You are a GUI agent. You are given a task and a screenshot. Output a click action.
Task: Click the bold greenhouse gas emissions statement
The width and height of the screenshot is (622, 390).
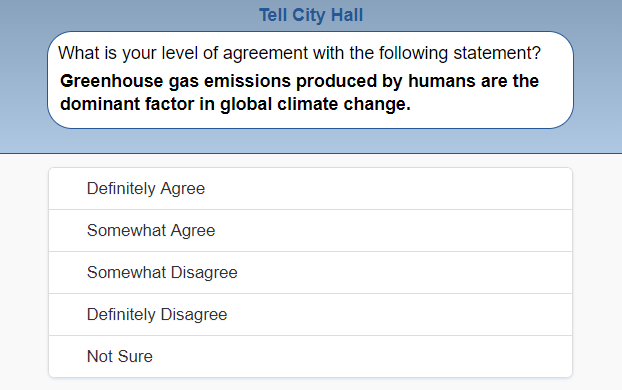pyautogui.click(x=299, y=92)
